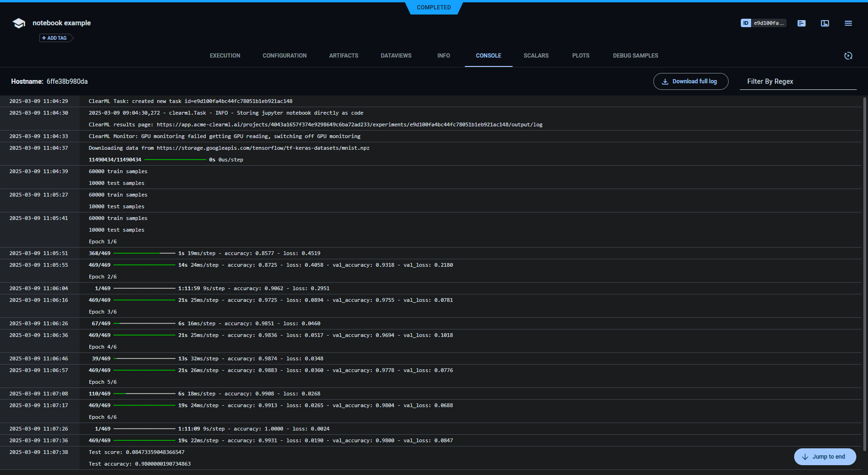The height and width of the screenshot is (475, 868).
Task: Click the arrow icon on Jump to end
Action: coord(805,457)
